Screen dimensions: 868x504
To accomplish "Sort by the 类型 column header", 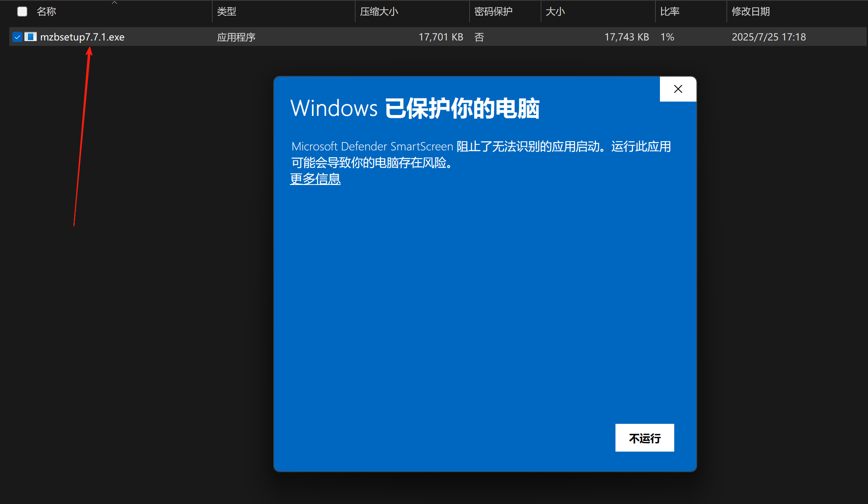I will click(227, 12).
